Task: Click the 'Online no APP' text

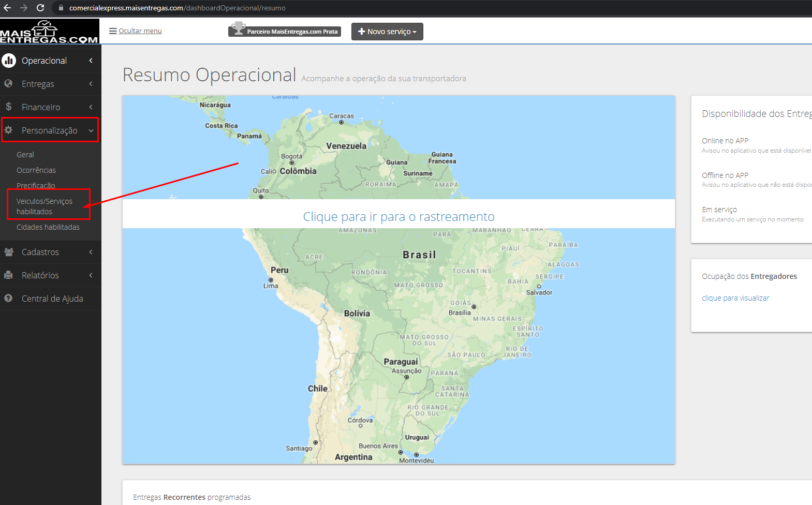Action: pyautogui.click(x=725, y=141)
